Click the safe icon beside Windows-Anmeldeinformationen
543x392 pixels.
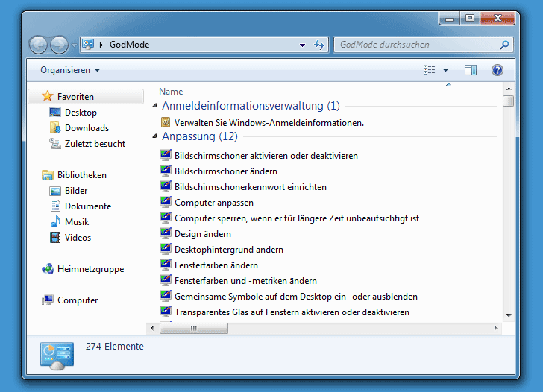click(166, 122)
